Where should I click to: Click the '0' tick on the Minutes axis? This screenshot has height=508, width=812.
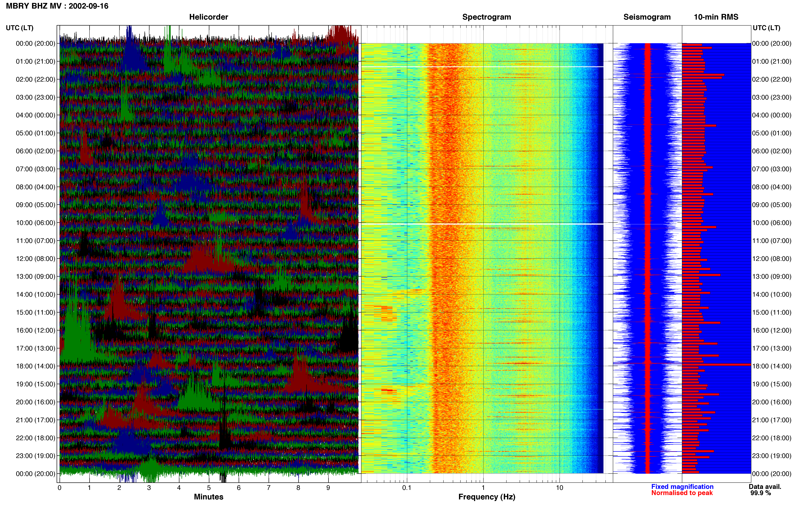tap(59, 488)
